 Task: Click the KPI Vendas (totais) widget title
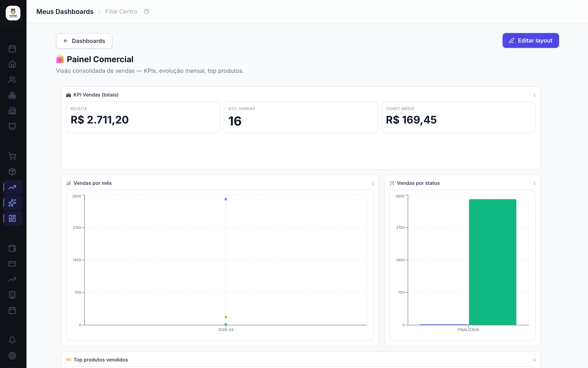click(x=96, y=95)
